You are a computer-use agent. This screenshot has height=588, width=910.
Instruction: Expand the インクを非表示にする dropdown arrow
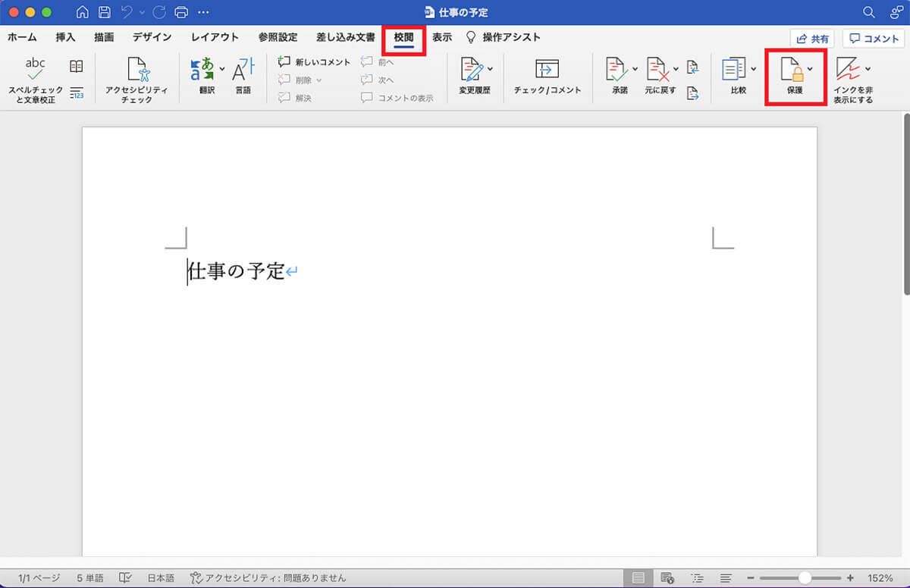868,69
